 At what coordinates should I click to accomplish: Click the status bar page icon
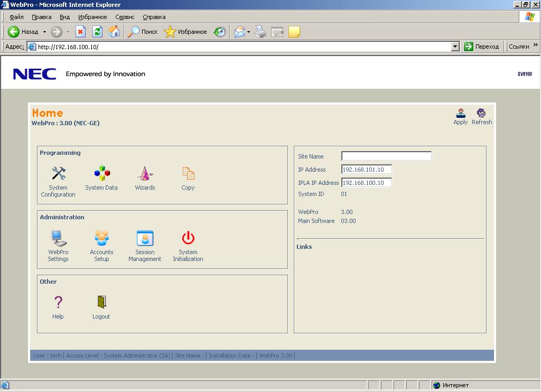(5, 385)
